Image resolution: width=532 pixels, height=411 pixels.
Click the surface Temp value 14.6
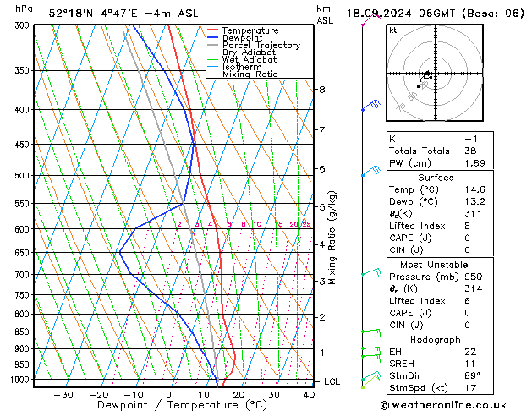pos(475,189)
